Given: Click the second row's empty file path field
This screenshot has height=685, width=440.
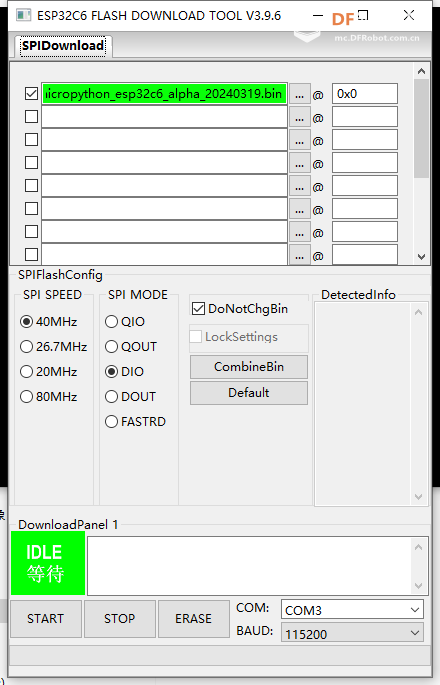Looking at the screenshot, I should click(164, 117).
